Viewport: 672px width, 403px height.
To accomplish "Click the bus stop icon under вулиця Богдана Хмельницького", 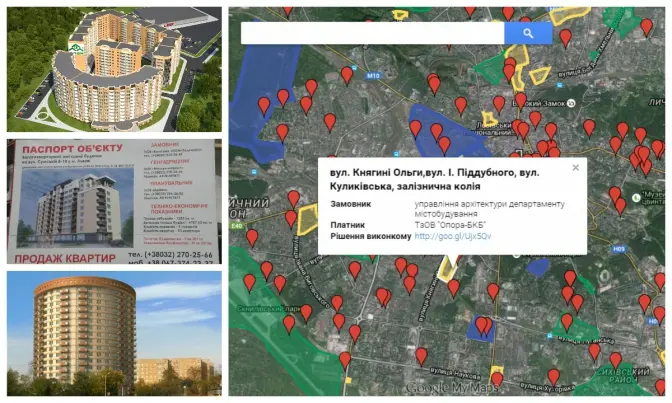I will point(559,85).
